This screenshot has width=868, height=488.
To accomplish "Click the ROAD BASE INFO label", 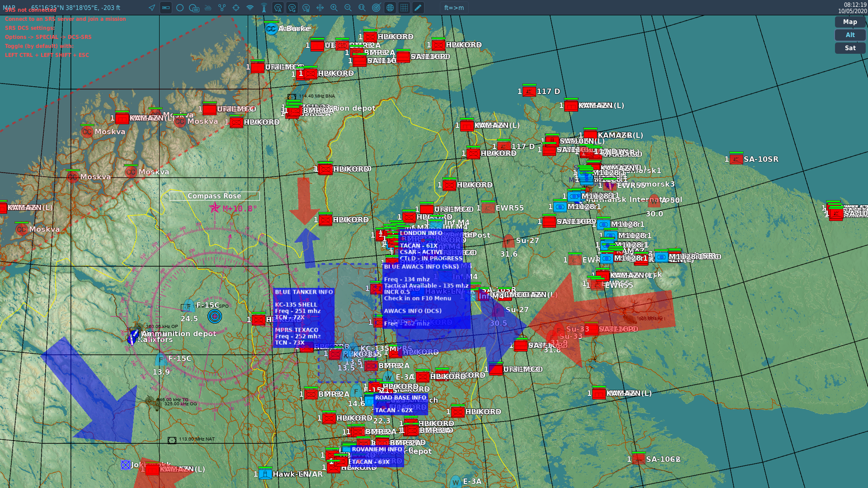I will coord(401,398).
